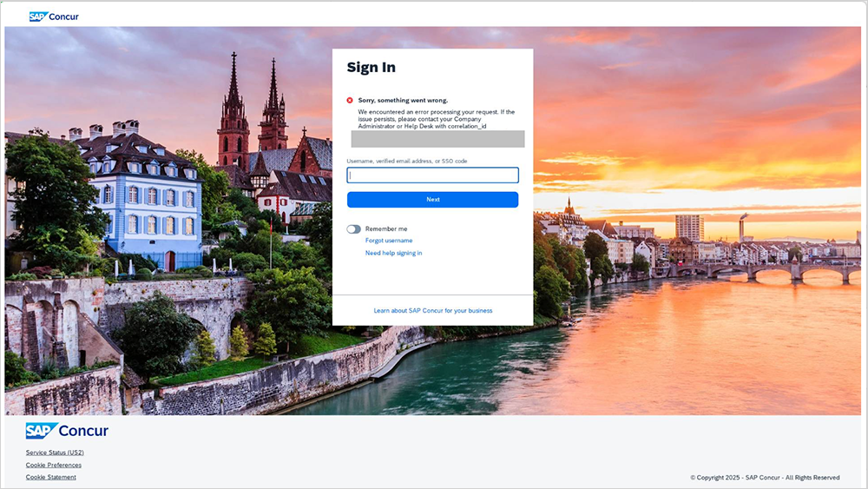This screenshot has height=489, width=868.
Task: Open the Forgot username link
Action: [x=389, y=241]
